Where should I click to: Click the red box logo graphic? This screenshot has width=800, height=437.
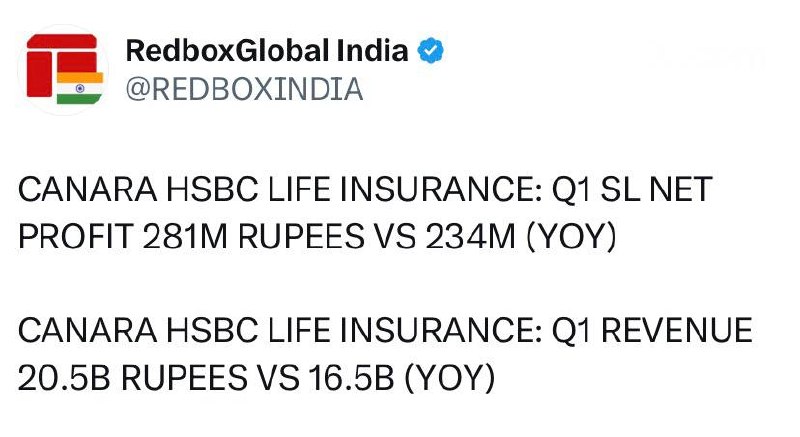[x=62, y=65]
